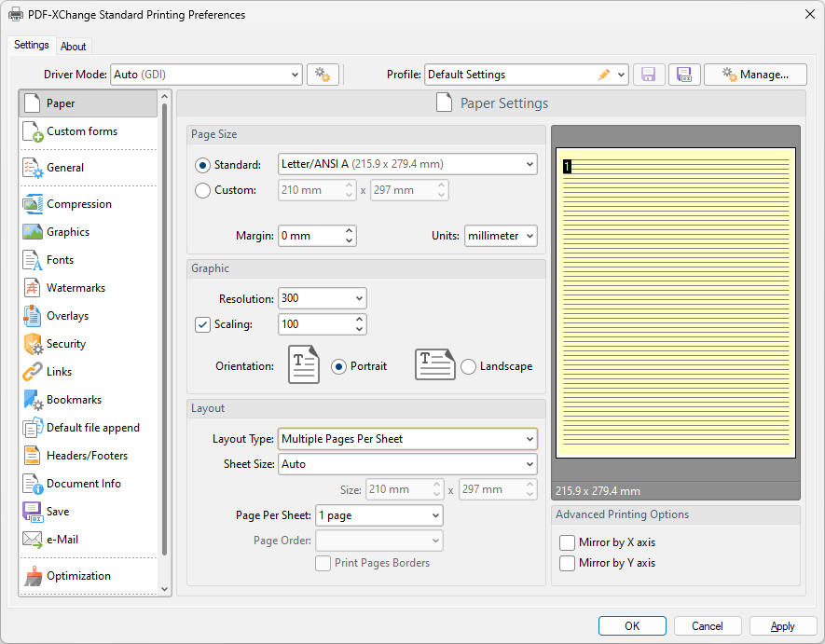This screenshot has height=644, width=825.
Task: Click sidebar scrollbar down arrow
Action: (164, 589)
